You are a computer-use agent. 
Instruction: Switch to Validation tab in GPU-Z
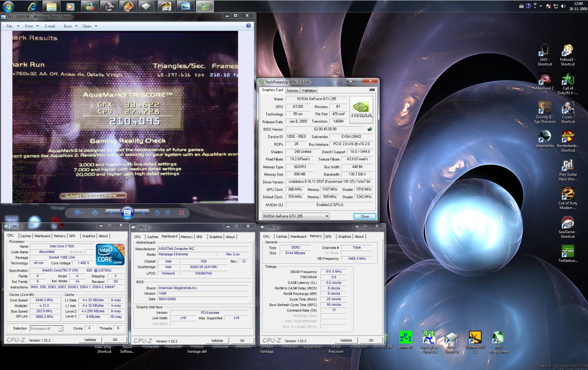pos(309,90)
